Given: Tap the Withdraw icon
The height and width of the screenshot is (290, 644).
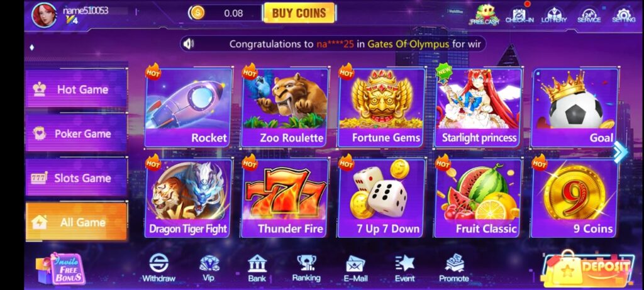Looking at the screenshot, I should click(x=158, y=268).
